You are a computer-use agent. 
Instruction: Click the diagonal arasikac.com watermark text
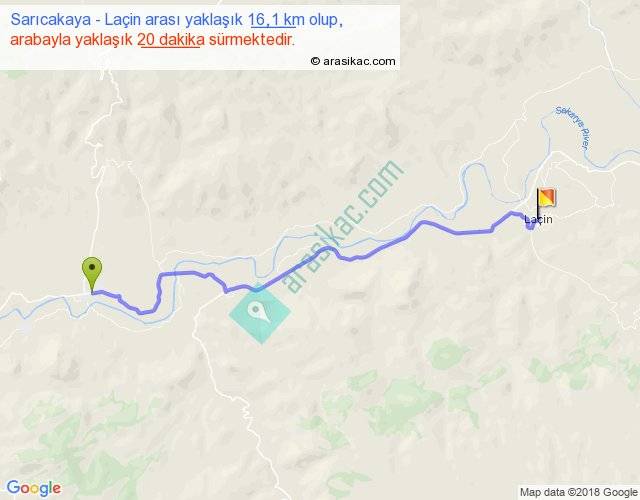click(343, 227)
